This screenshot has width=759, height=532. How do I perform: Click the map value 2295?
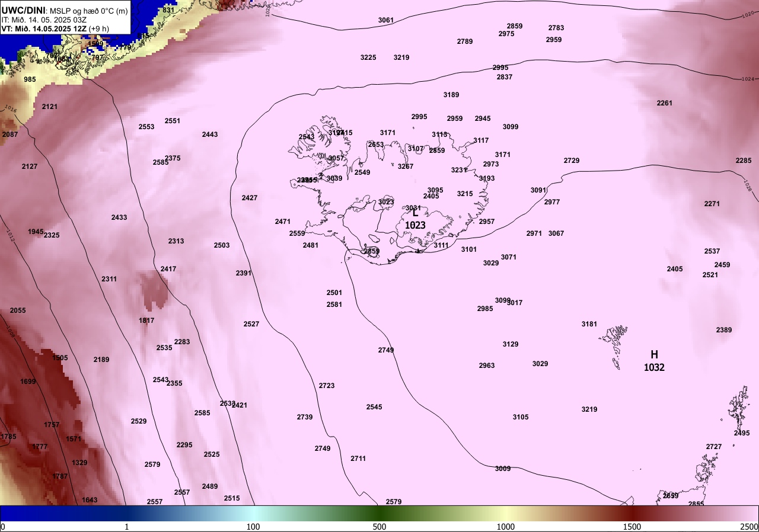184,445
